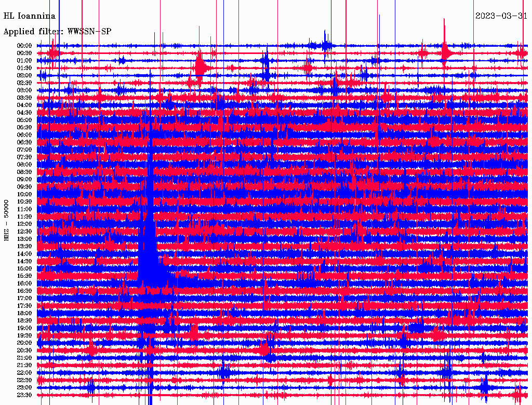
Task: Select the 07:00 time label
Action: (24, 150)
